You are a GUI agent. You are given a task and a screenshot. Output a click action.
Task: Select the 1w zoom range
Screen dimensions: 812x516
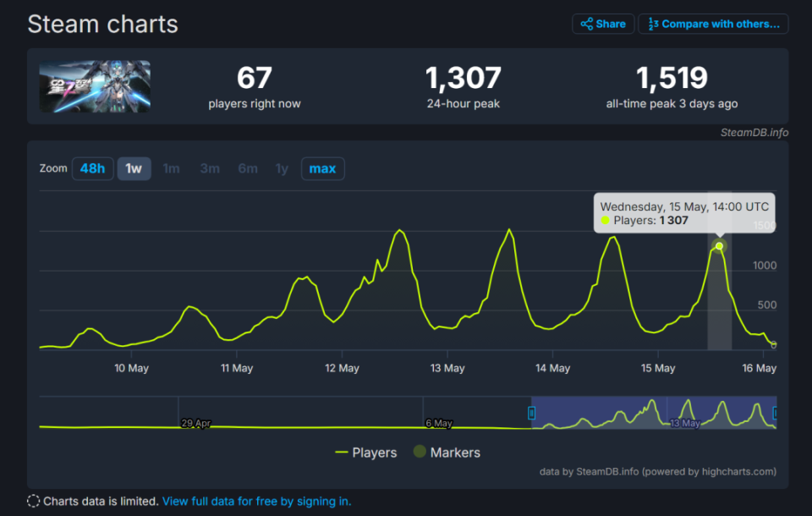[134, 168]
